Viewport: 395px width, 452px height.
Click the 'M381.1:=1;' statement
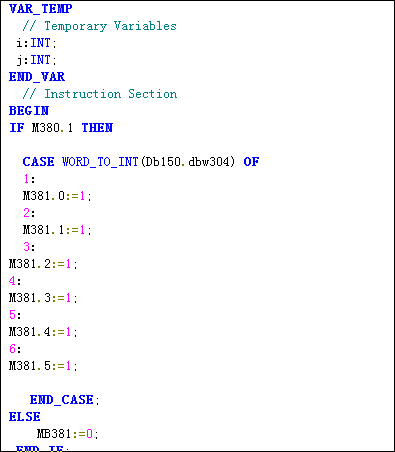(x=57, y=230)
